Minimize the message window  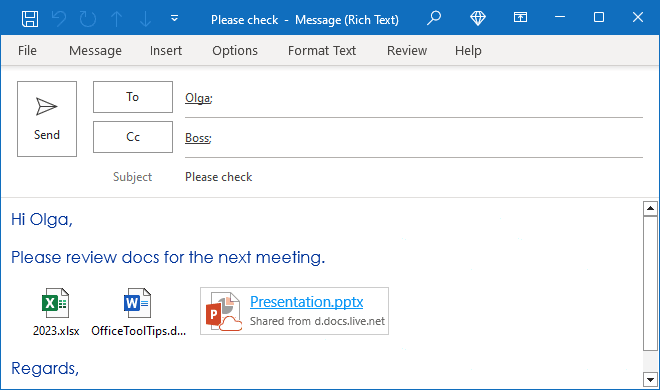point(560,17)
